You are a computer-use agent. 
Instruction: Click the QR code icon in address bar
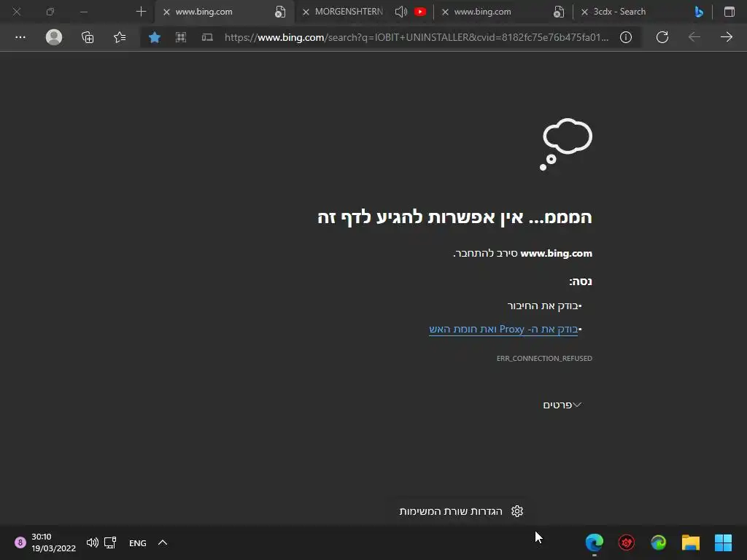point(181,37)
